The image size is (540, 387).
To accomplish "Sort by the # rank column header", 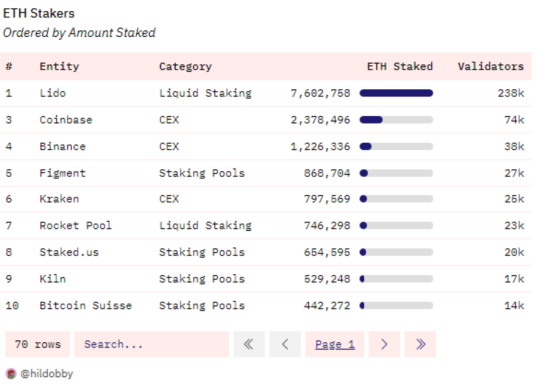I will coord(9,66).
